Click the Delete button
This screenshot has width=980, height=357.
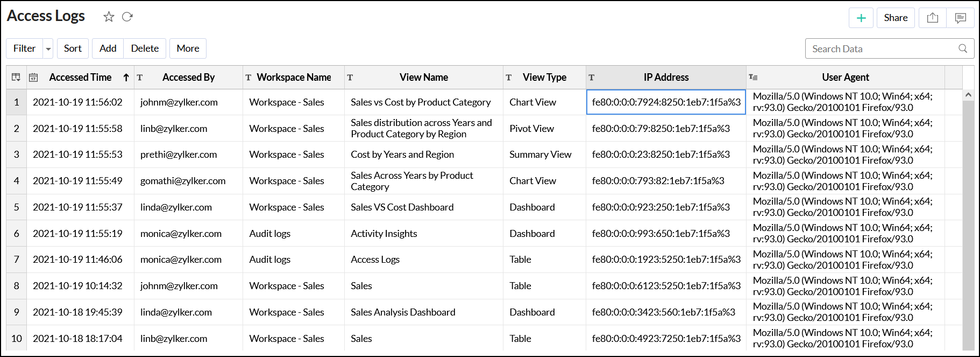coord(145,48)
